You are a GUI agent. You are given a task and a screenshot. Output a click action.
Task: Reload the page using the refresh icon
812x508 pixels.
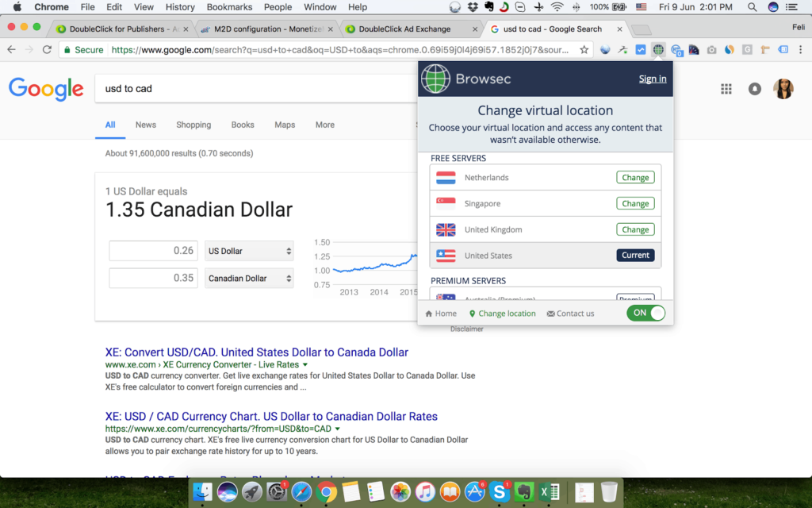(48, 49)
